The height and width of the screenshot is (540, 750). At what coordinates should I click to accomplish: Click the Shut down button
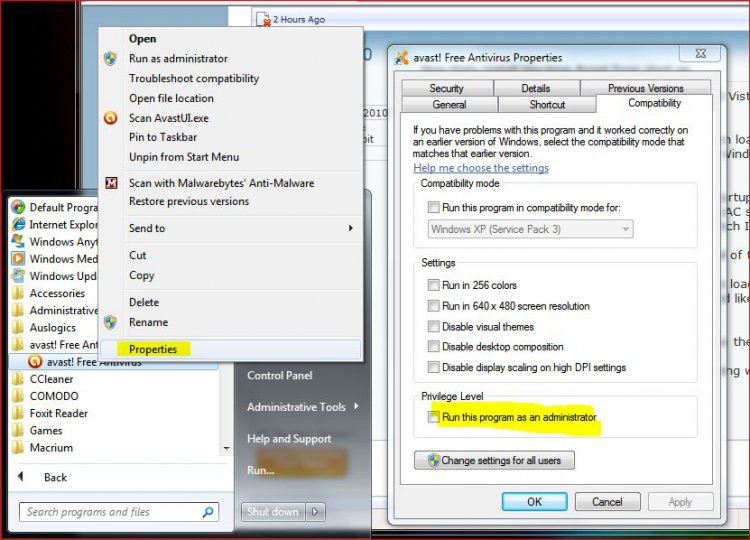click(x=273, y=512)
